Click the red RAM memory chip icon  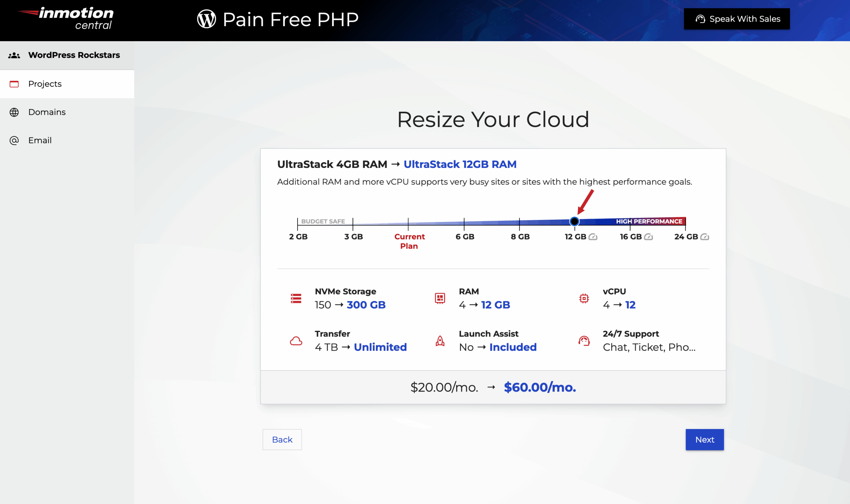440,298
